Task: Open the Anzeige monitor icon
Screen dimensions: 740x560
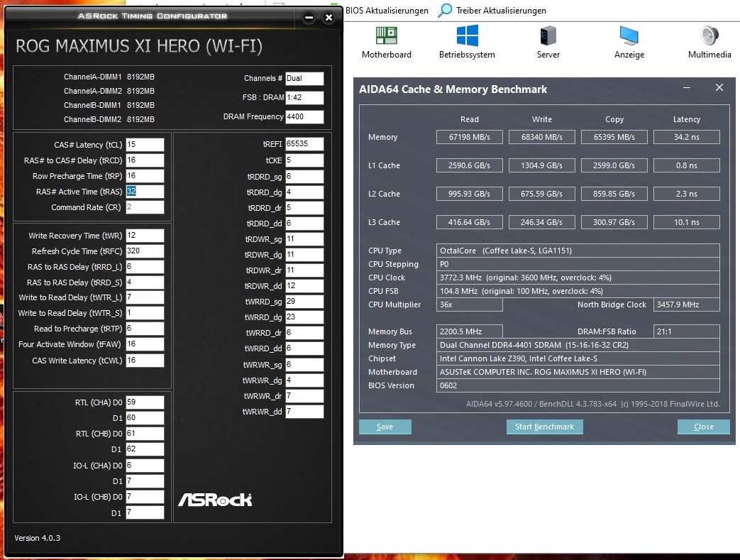Action: [629, 36]
